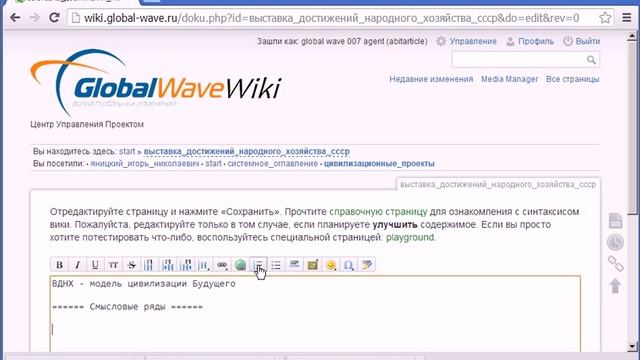Open the select headline H picker
640x360 pixels.
(204, 265)
